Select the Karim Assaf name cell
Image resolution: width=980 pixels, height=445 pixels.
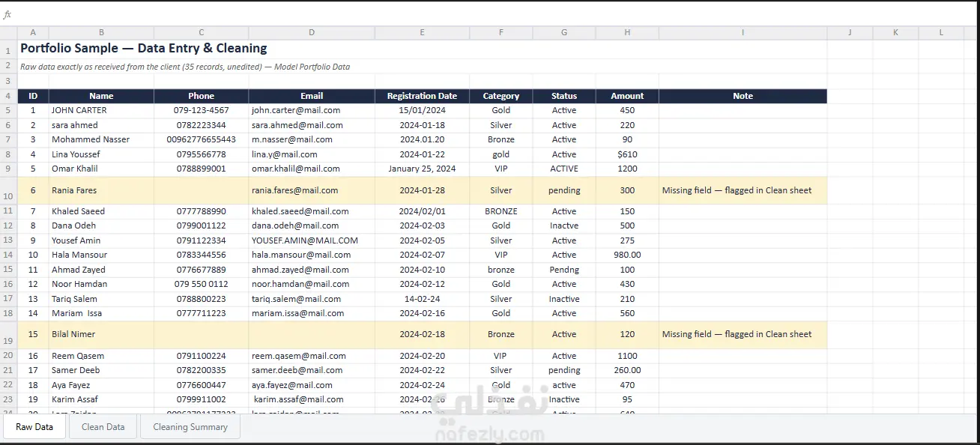pos(101,399)
